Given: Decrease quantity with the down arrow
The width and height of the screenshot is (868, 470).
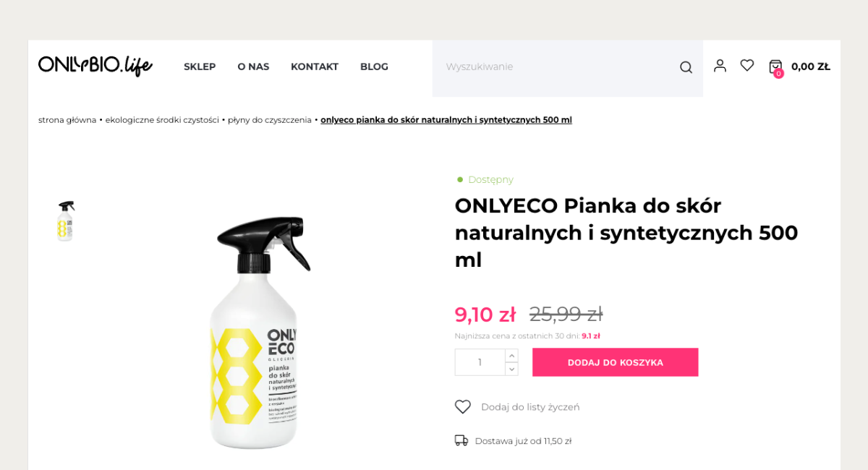Looking at the screenshot, I should pos(511,369).
